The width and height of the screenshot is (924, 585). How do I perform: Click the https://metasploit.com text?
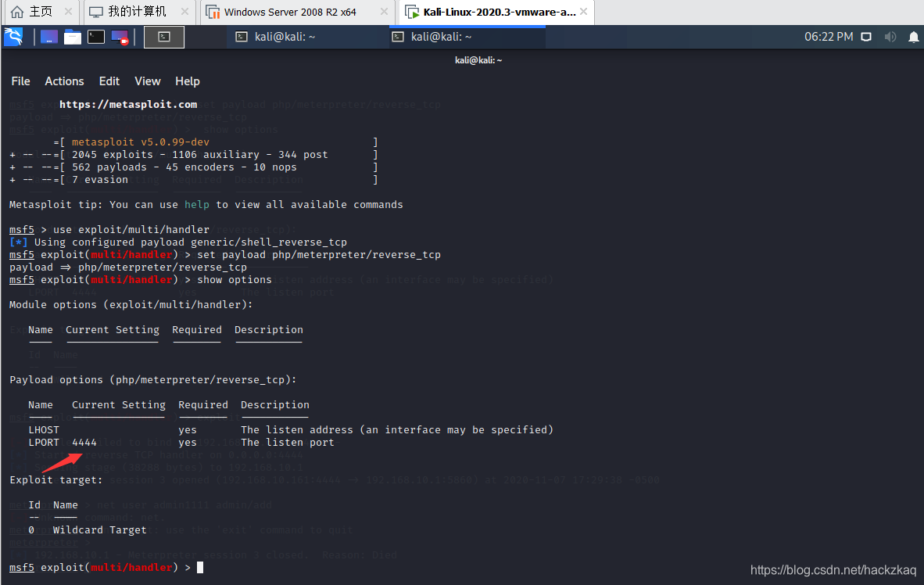(128, 104)
